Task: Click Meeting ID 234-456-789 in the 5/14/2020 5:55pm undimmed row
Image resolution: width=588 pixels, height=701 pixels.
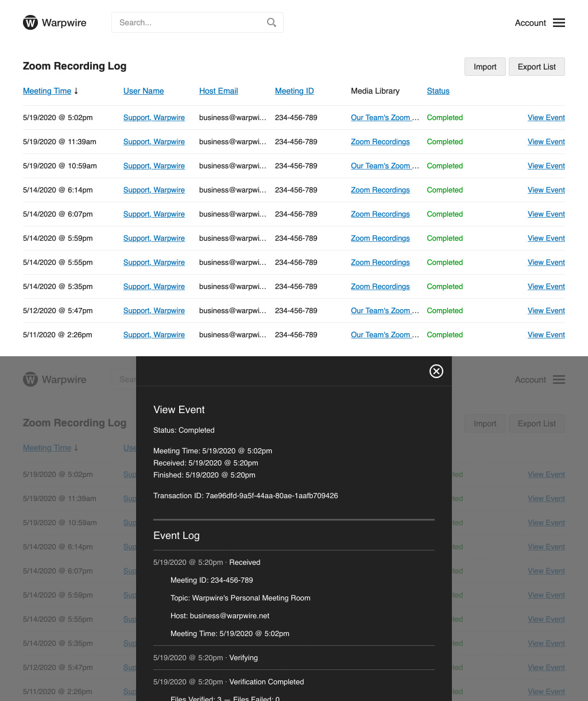Action: 296,262
